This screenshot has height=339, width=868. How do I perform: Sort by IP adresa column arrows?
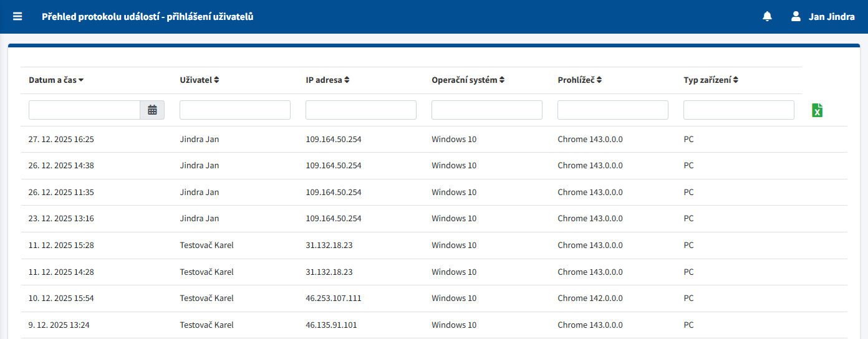[x=347, y=80]
